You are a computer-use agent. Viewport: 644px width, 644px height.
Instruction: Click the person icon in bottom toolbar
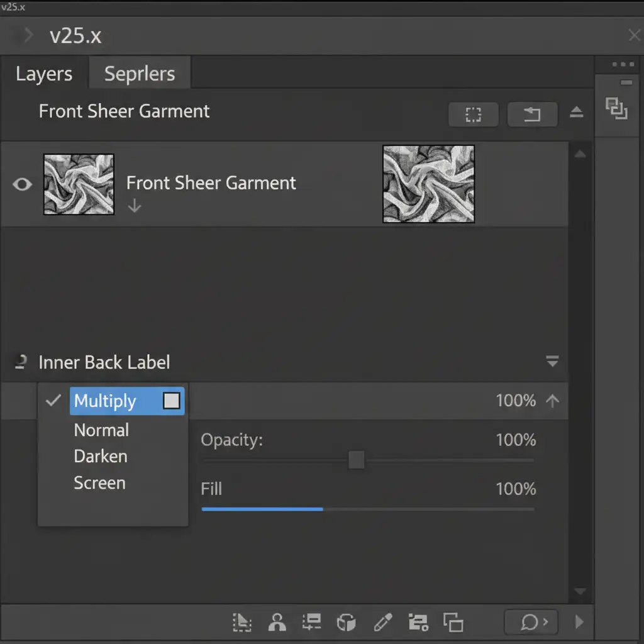[277, 623]
